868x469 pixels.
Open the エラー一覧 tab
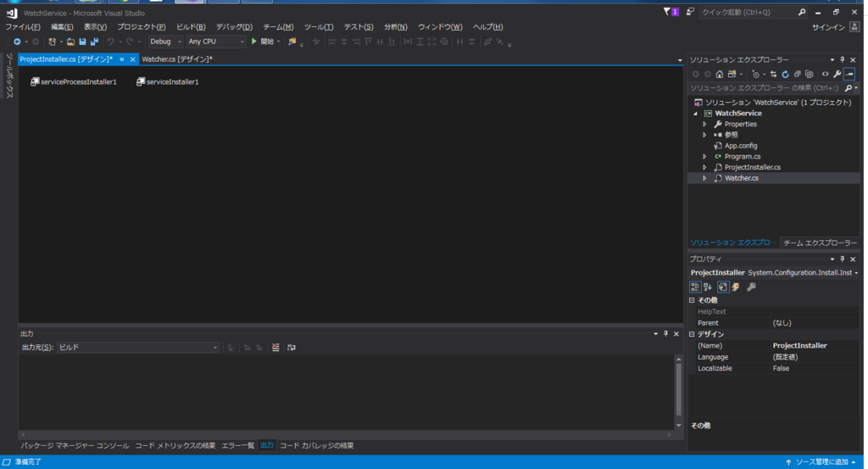pyautogui.click(x=238, y=446)
